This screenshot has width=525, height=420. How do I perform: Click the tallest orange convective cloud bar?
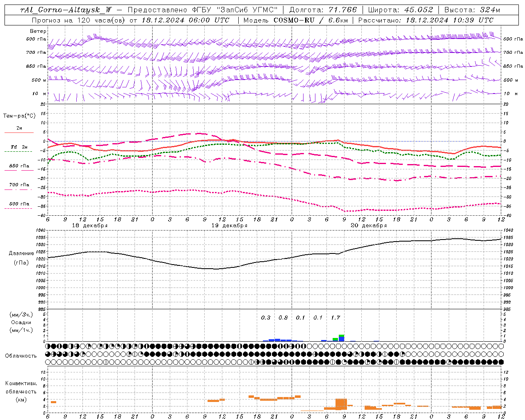pyautogui.click(x=341, y=404)
